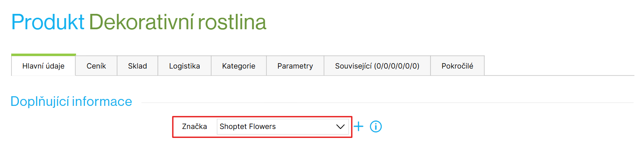The image size is (644, 149).
Task: Switch to the Ceník tab
Action: tap(96, 66)
